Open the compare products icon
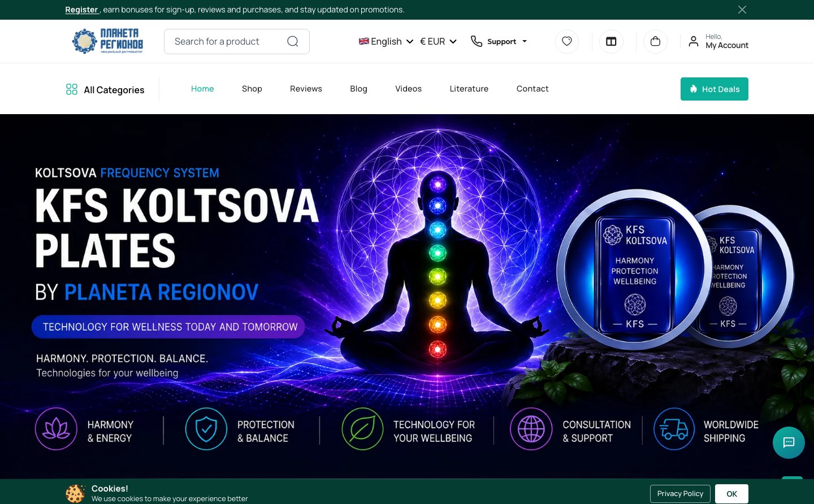814x504 pixels. tap(611, 41)
